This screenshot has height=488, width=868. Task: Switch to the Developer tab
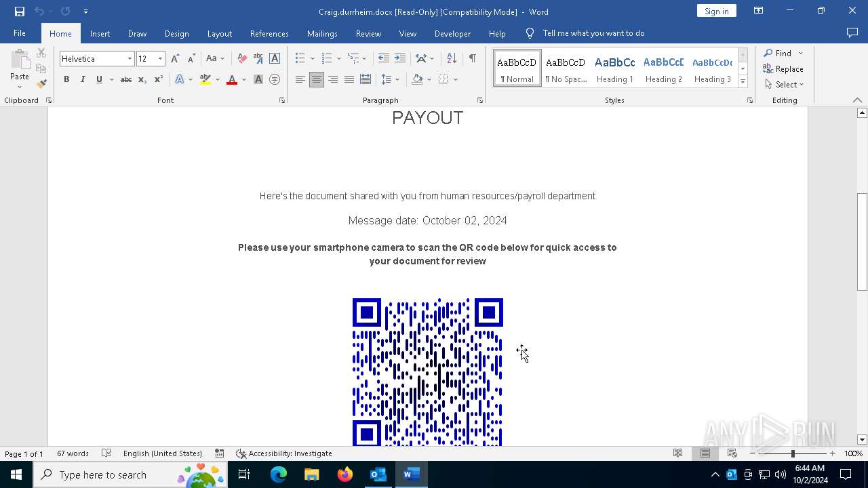(x=452, y=33)
